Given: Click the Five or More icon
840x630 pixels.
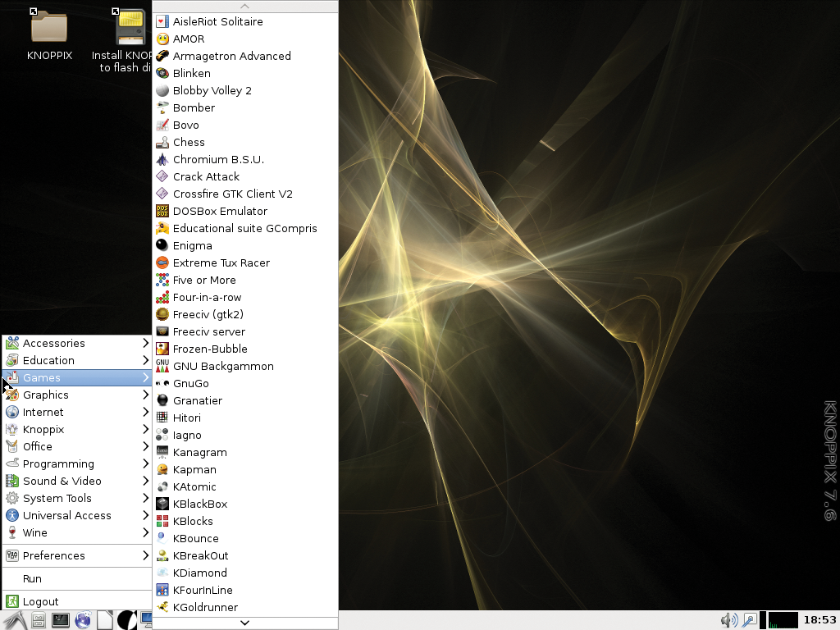Looking at the screenshot, I should pos(162,280).
